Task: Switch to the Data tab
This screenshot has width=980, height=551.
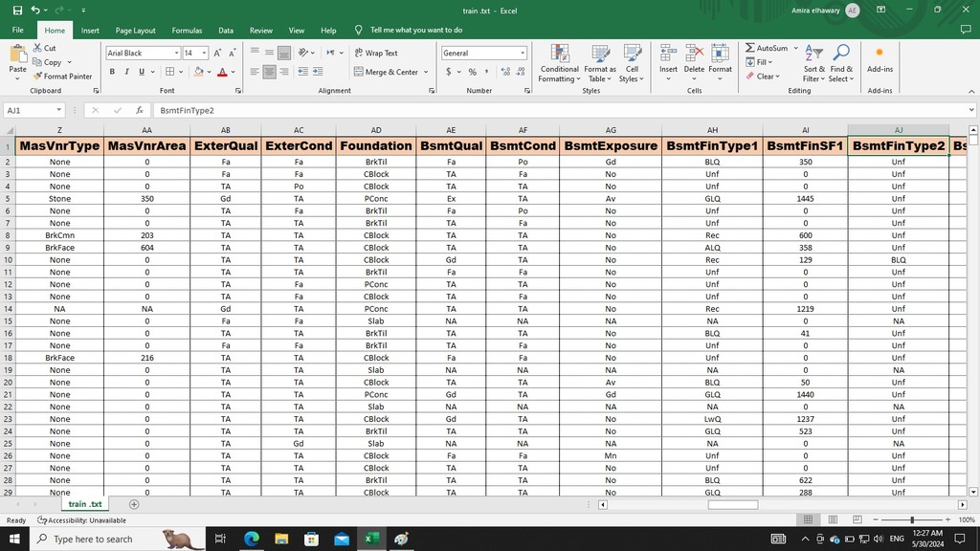Action: 226,30
